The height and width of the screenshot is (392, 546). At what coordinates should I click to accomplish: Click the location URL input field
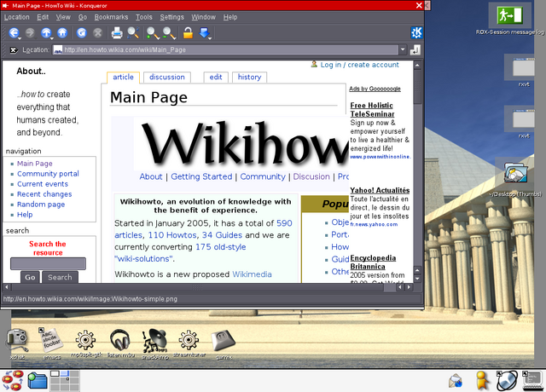(225, 49)
